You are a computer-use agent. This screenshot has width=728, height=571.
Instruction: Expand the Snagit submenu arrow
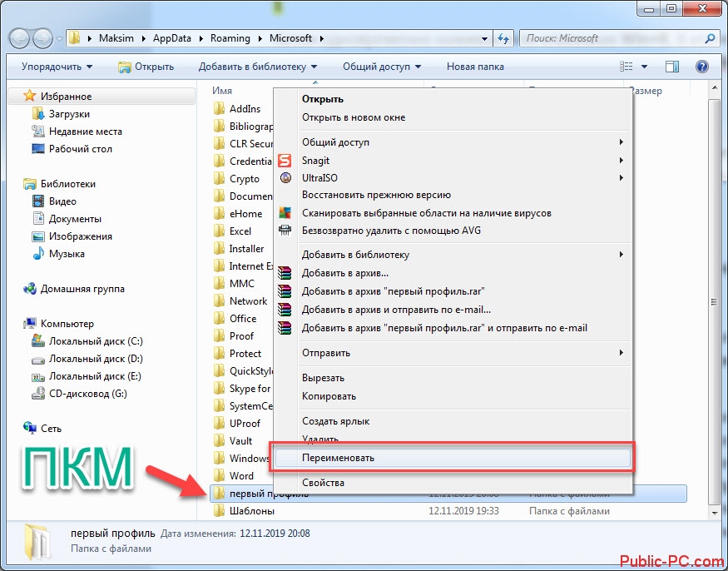[x=621, y=161]
